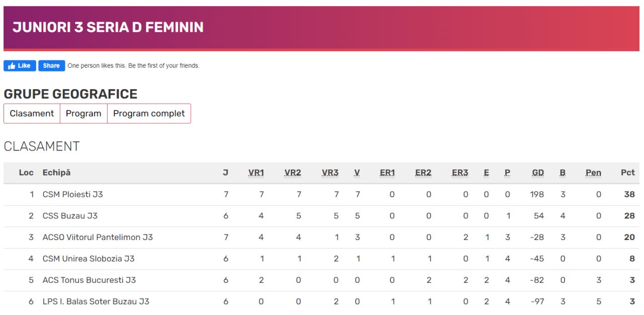Switch to the Clasament tab
The height and width of the screenshot is (315, 644).
[32, 114]
